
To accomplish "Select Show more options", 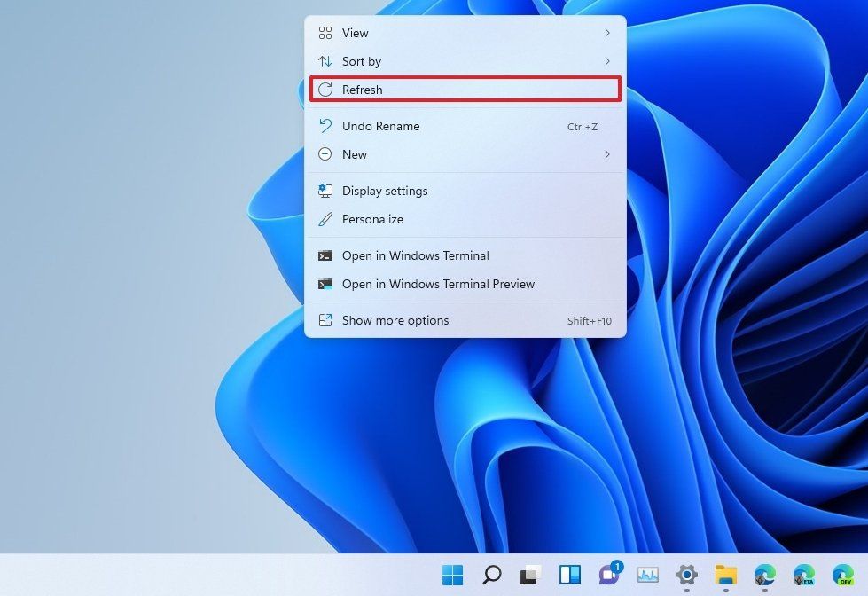I will [x=395, y=320].
